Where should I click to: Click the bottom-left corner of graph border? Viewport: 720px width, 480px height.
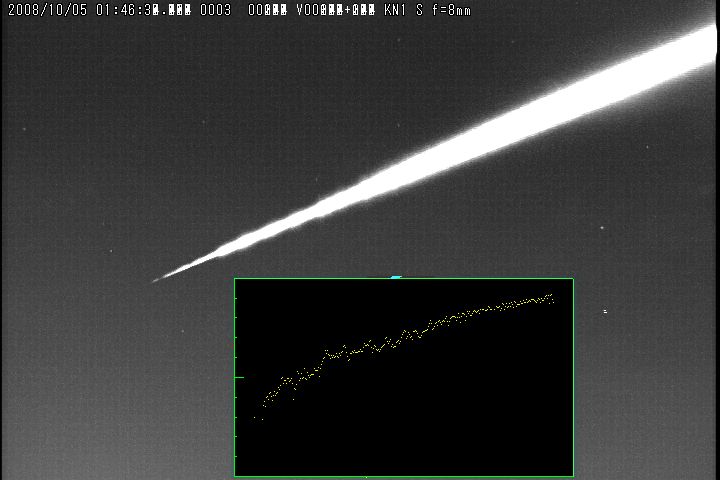coord(235,476)
